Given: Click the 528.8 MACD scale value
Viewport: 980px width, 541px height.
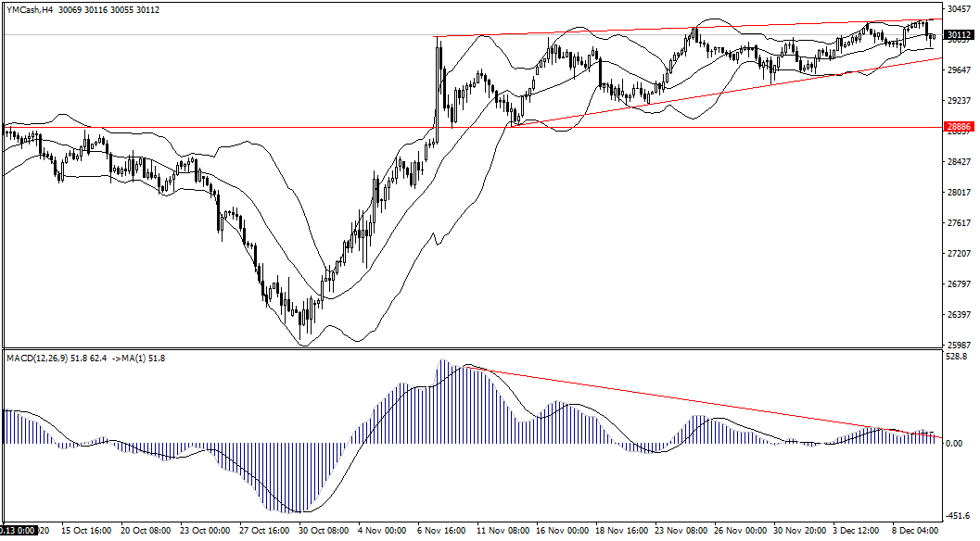Looking at the screenshot, I should pos(956,356).
